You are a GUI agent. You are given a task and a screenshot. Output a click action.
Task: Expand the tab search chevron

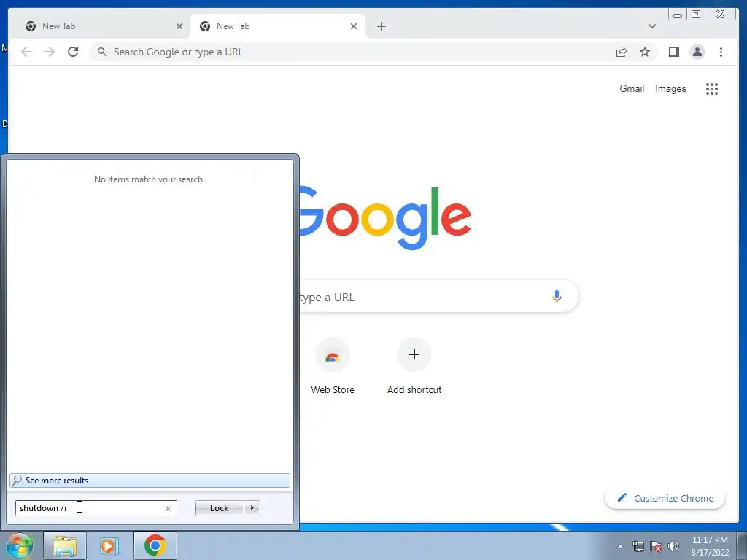(x=651, y=26)
